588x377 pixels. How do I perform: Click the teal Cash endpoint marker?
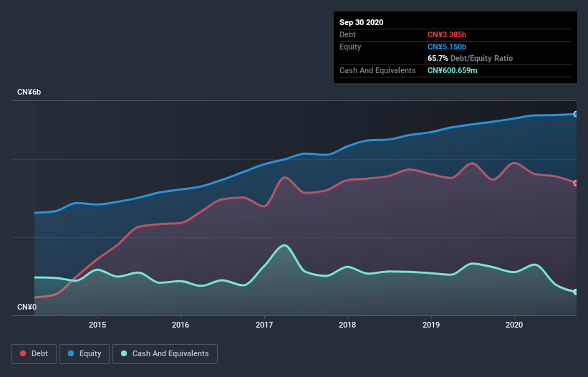click(x=576, y=292)
